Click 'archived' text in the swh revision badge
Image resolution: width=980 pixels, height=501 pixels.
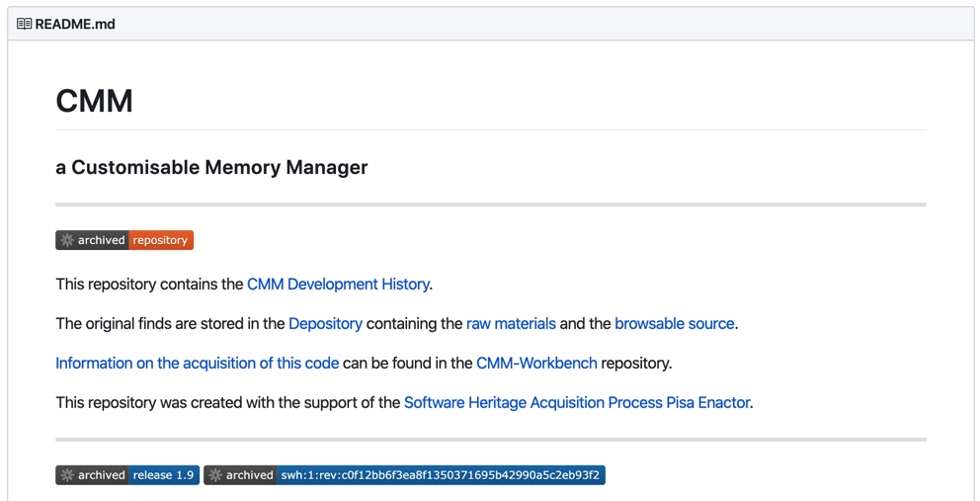click(250, 475)
